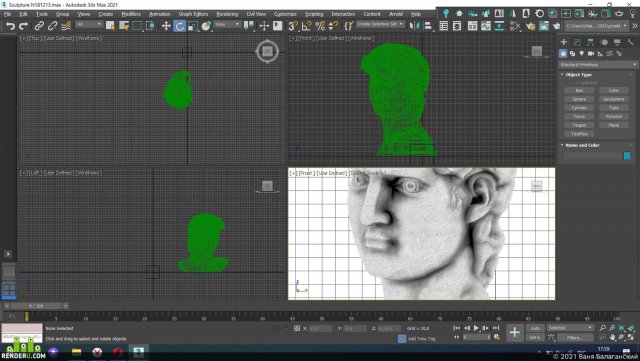Click the Play Animation button
The height and width of the screenshot is (361, 640).
(x=476, y=328)
